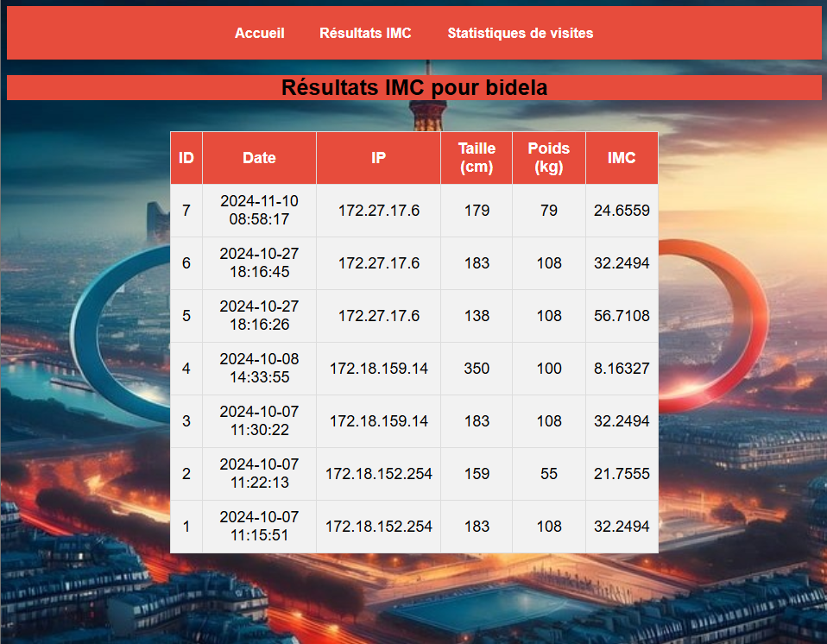
Task: Click IMC 32.2494 in row ID 1
Action: [622, 527]
